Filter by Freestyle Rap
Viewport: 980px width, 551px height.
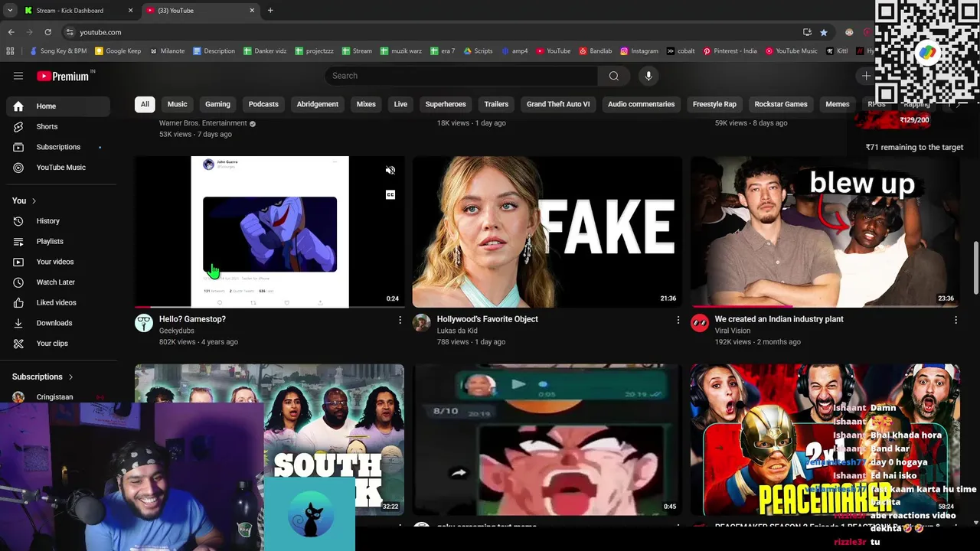pyautogui.click(x=714, y=104)
